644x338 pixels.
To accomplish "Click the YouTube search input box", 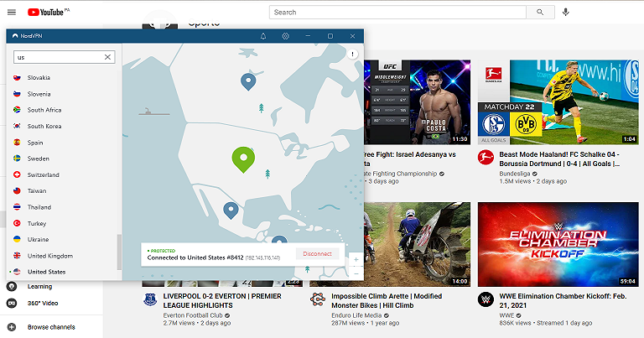I will [x=397, y=13].
